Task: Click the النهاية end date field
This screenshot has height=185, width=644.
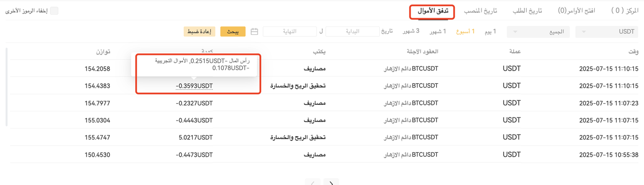Action: pyautogui.click(x=290, y=32)
